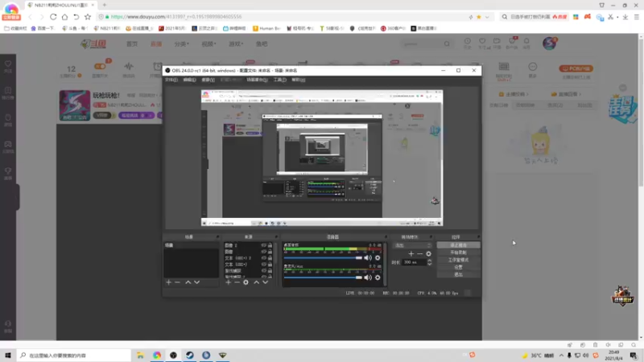Click the stop streaming button in OBS controls

[x=458, y=245]
